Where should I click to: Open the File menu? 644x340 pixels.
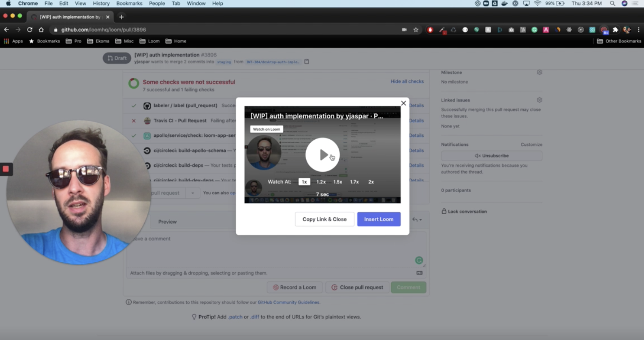tap(49, 3)
